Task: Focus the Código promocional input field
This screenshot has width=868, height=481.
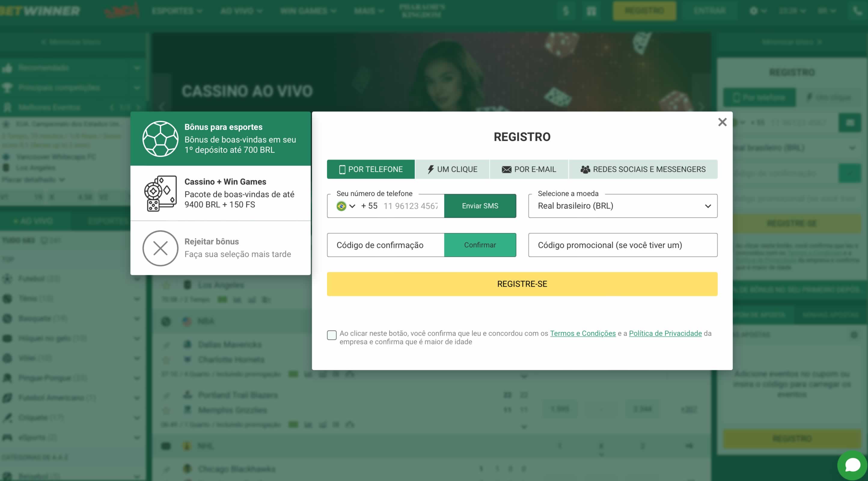Action: 623,245
